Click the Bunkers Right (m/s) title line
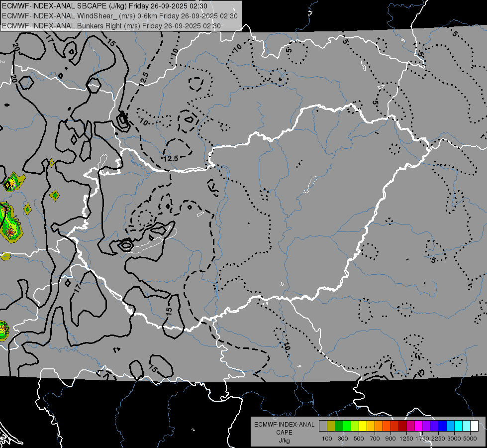 111,26
